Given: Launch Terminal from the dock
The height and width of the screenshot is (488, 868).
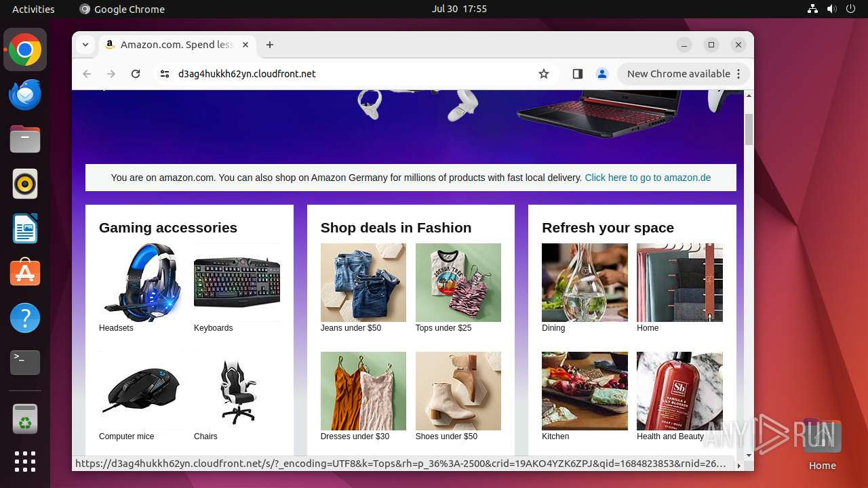Looking at the screenshot, I should pyautogui.click(x=25, y=363).
